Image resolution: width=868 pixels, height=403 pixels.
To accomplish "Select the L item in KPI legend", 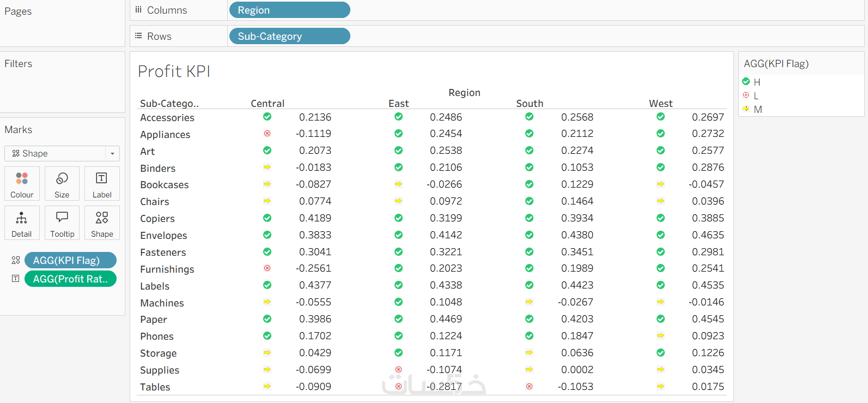I will click(x=756, y=96).
